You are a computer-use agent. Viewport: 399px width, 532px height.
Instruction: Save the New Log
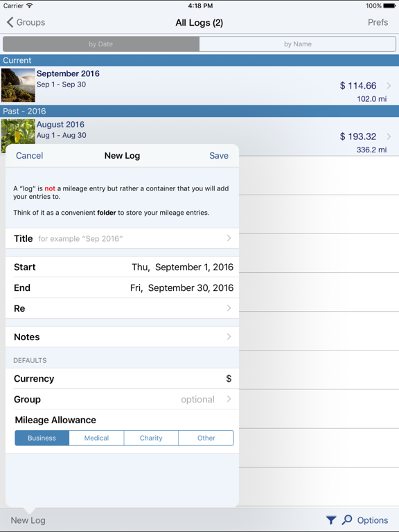click(x=219, y=156)
